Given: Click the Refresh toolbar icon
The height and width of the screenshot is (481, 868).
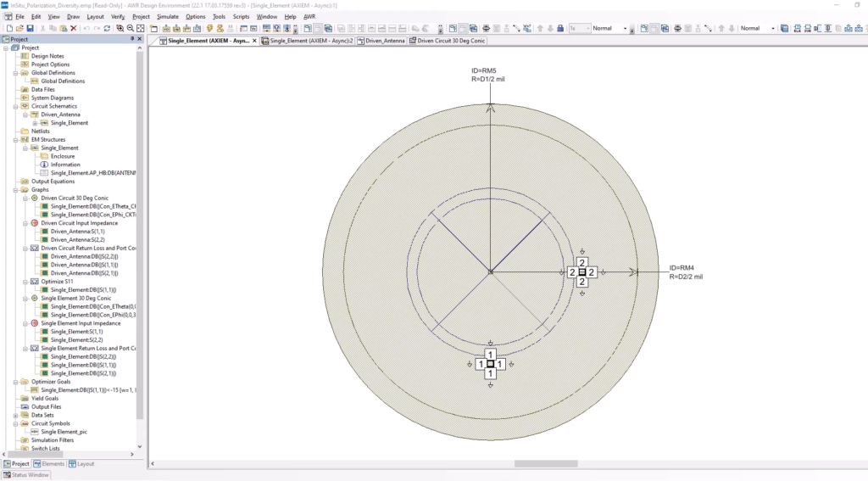Looking at the screenshot, I should 107,28.
